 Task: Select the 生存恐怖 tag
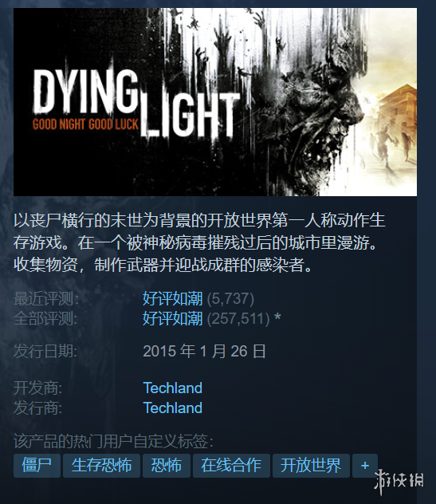pos(101,466)
